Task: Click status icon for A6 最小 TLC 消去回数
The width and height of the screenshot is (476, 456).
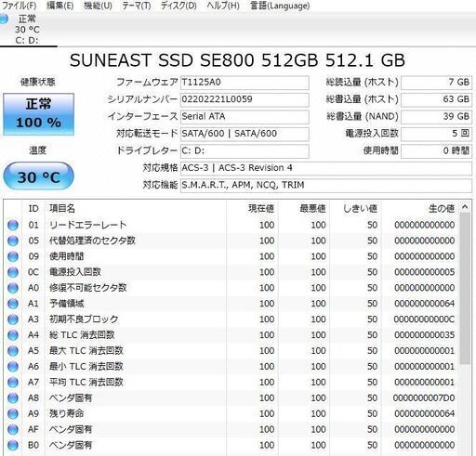Action: point(13,367)
